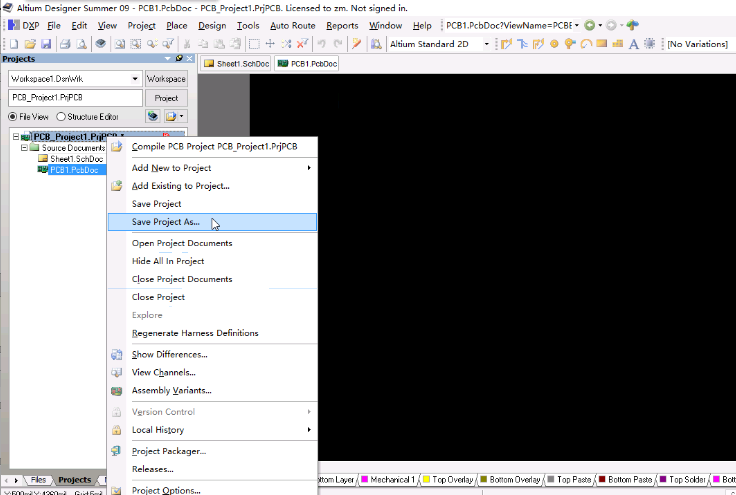Click the Place String letter A icon
This screenshot has height=495, width=736.
[634, 44]
